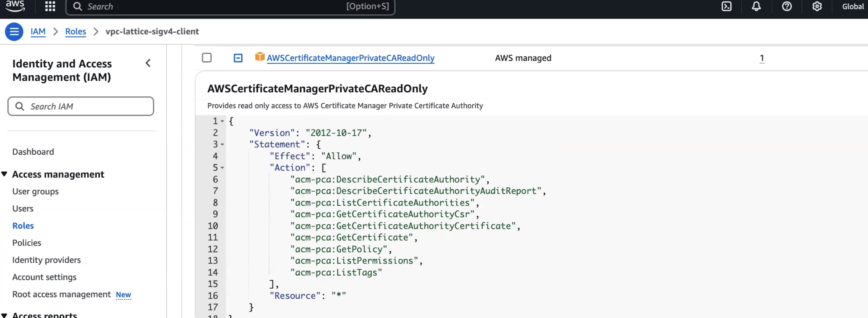Viewport: 868px width, 318px height.
Task: Toggle the hamburger navigation menu button
Action: tap(14, 32)
